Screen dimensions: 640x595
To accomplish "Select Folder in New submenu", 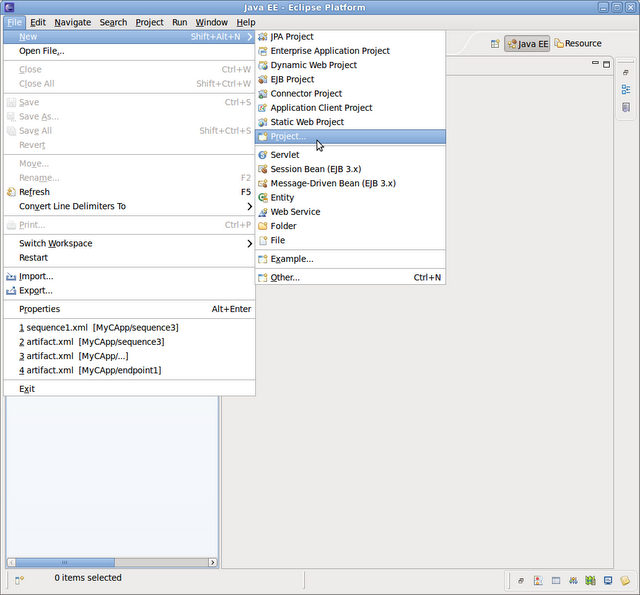I will [350, 226].
